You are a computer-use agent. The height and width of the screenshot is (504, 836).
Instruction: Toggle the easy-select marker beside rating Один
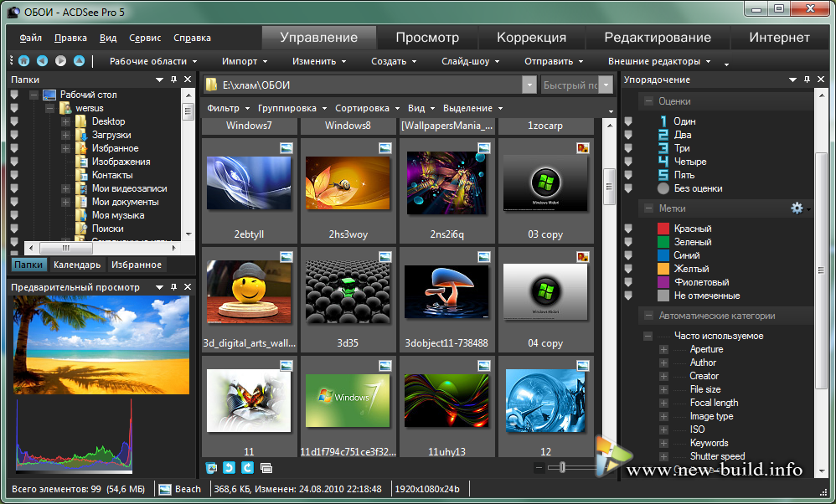[628, 121]
